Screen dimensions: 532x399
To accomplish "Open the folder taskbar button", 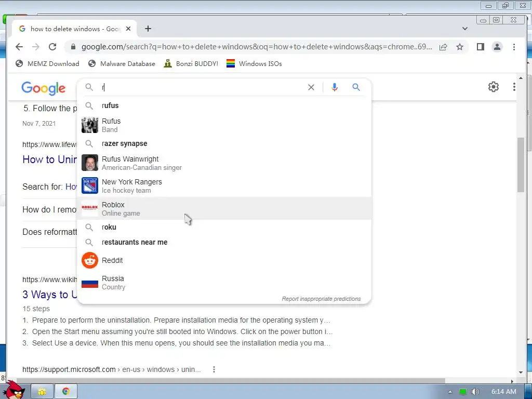I will (x=42, y=392).
